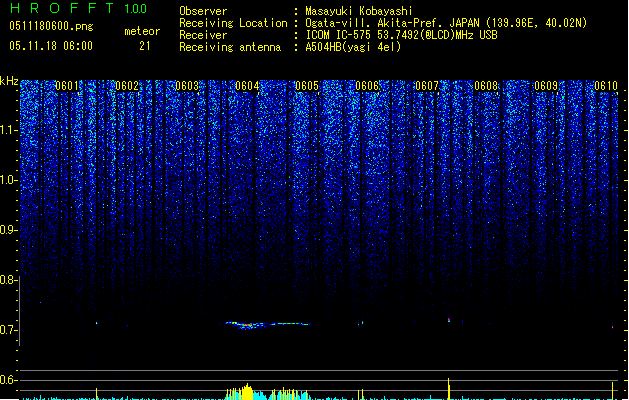Click the yellow intensity peak below the 0604 echo
The image size is (629, 400).
click(247, 392)
